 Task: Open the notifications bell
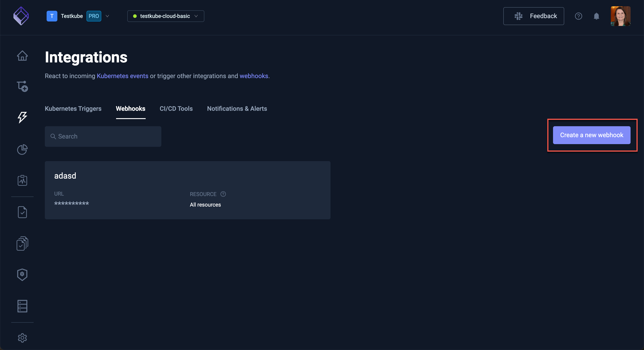[x=596, y=16]
